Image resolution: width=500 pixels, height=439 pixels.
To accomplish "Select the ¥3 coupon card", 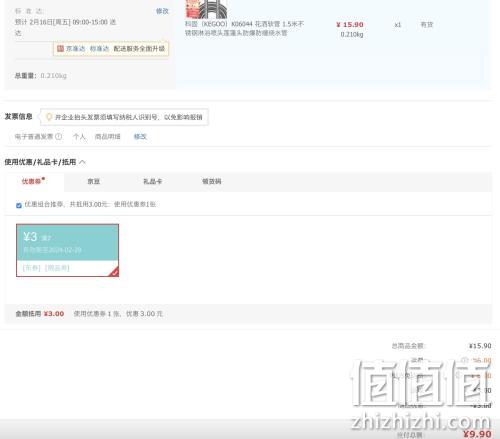I will pyautogui.click(x=67, y=250).
